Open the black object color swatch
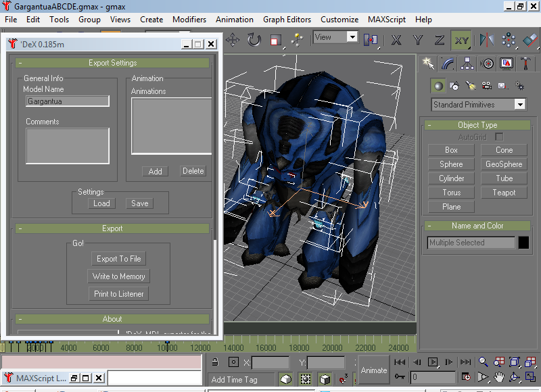This screenshot has height=392, width=541. click(523, 243)
